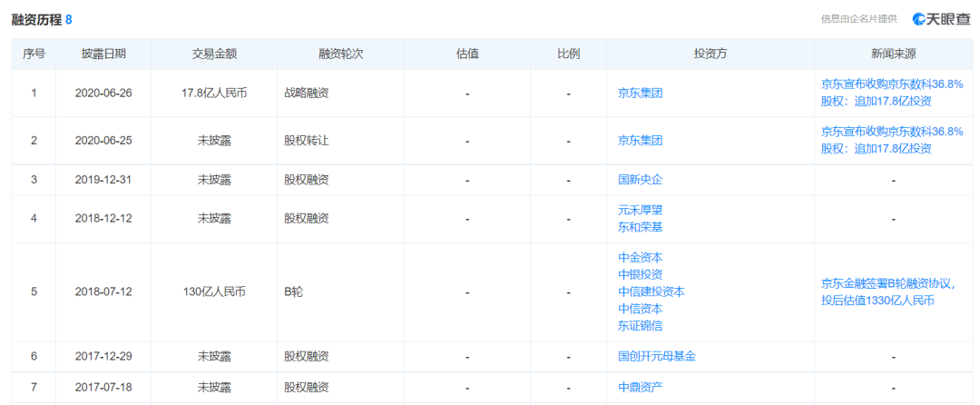Open the news link for the 2020-06-26 战略融资 row
Image resolution: width=980 pixels, height=405 pixels.
coord(892,93)
